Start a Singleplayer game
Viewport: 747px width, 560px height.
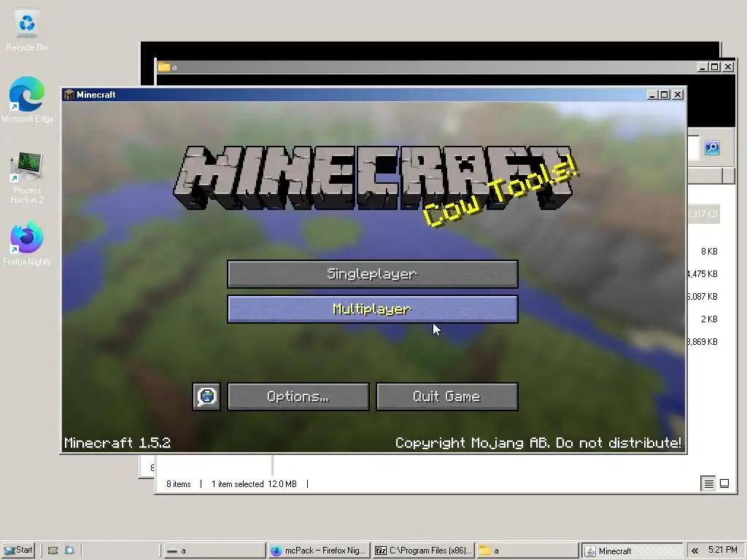coord(373,274)
